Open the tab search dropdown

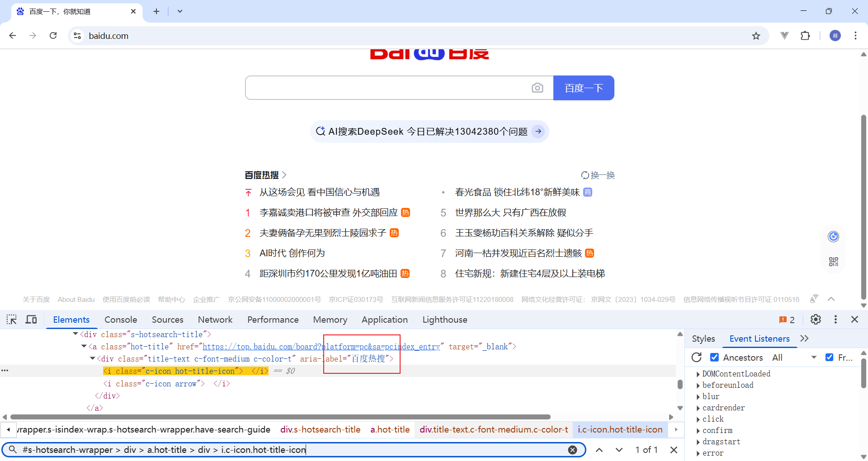tap(180, 11)
